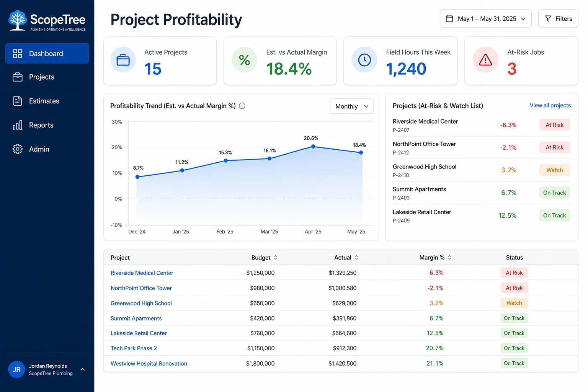Click the May '25 18.4% chart point

coord(361,152)
